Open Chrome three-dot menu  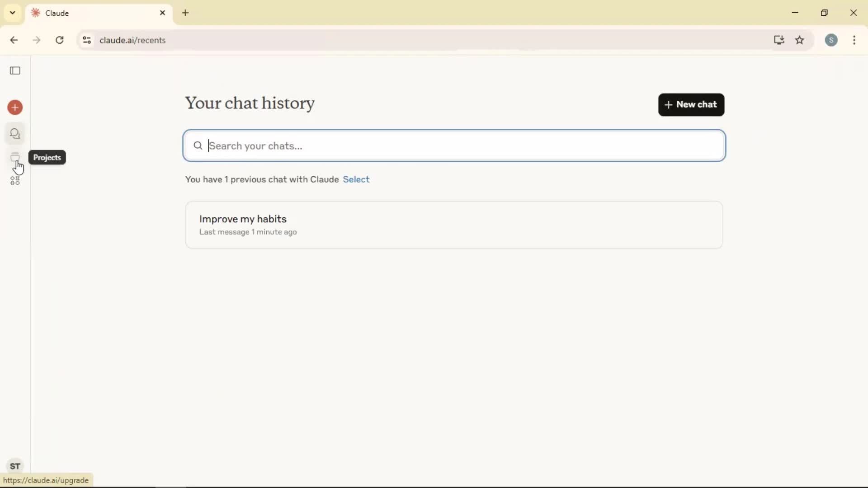854,40
